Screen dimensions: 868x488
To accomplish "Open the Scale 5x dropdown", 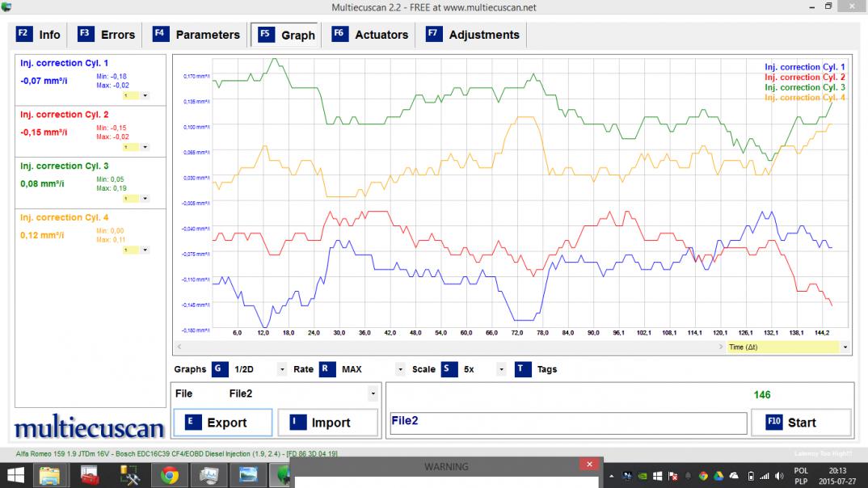I will [501, 369].
